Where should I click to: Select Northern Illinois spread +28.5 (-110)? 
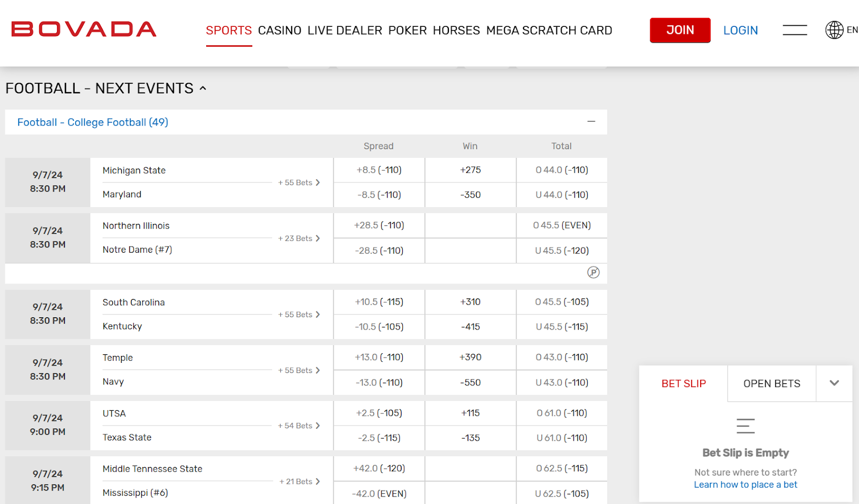pyautogui.click(x=379, y=225)
